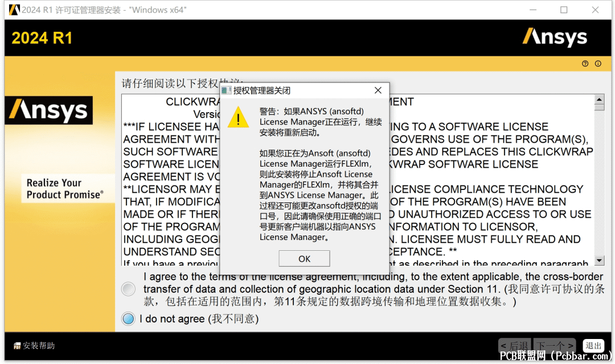The width and height of the screenshot is (615, 364).
Task: Click the warning paragraph starting with 警告
Action: [x=321, y=122]
